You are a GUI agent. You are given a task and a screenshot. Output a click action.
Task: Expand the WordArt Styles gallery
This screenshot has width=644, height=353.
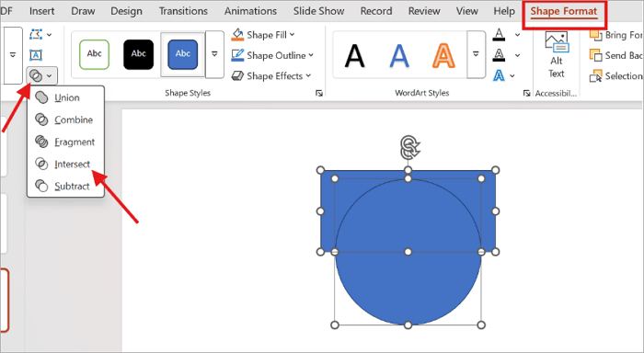click(x=476, y=54)
